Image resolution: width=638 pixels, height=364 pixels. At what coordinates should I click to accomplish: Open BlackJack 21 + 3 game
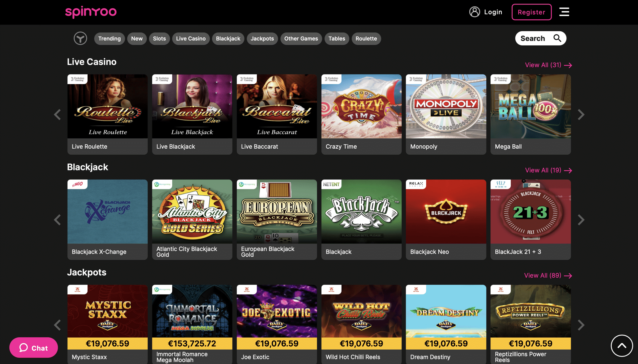(x=530, y=220)
